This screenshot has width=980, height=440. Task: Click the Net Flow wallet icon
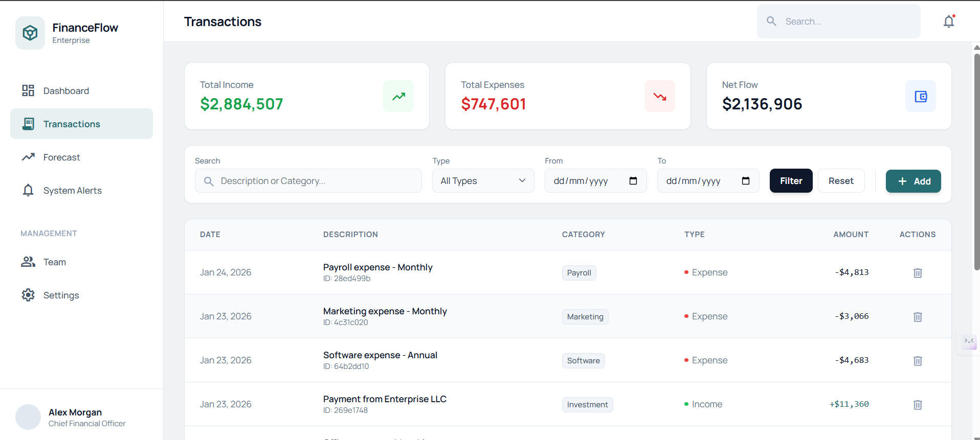pos(921,96)
